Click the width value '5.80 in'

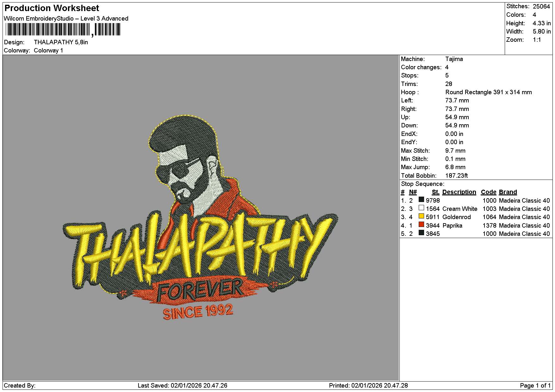(542, 32)
